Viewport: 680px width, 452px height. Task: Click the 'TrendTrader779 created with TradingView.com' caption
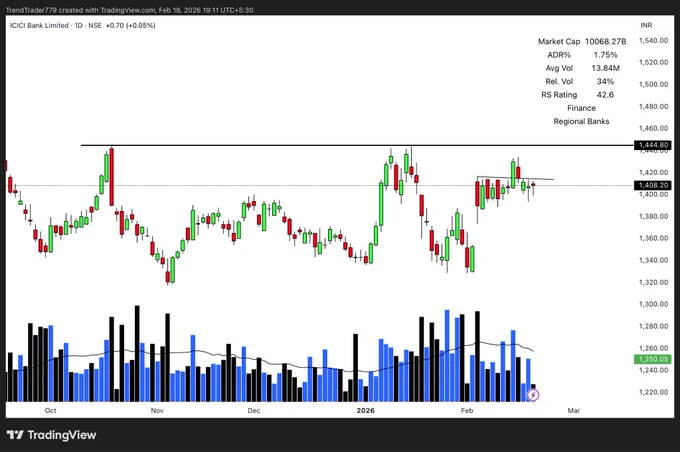tap(81, 10)
